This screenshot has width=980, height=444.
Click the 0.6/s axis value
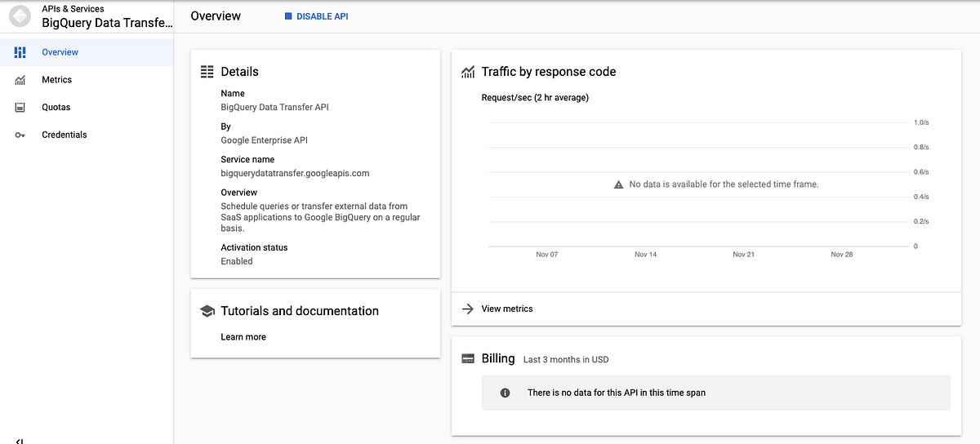(921, 172)
